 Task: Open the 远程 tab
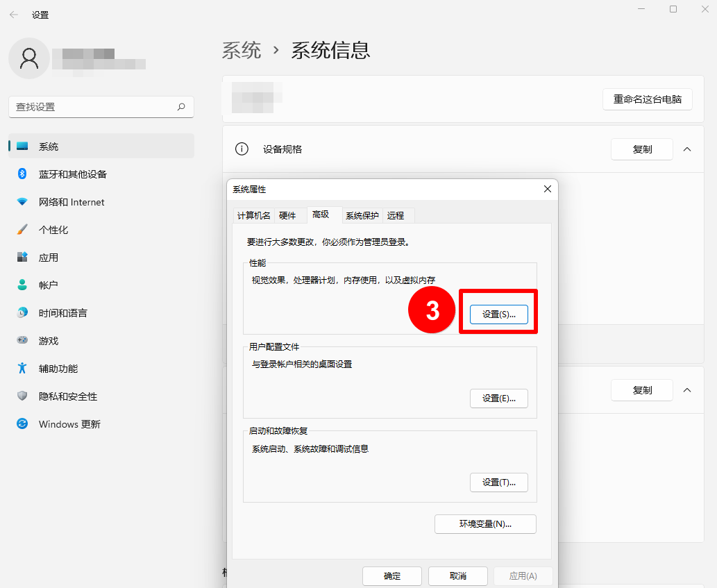tap(396, 216)
